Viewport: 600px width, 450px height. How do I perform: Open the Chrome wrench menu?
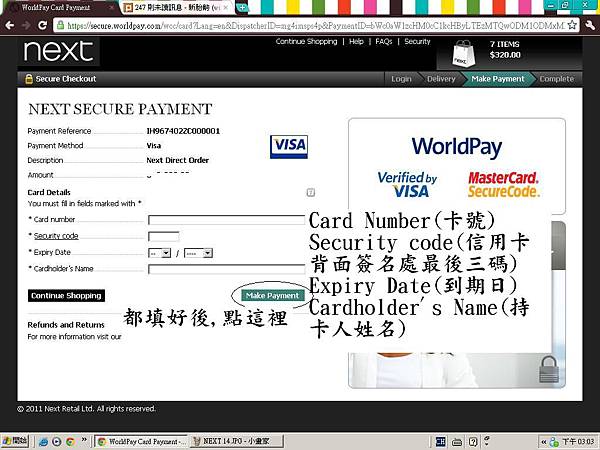[x=590, y=25]
